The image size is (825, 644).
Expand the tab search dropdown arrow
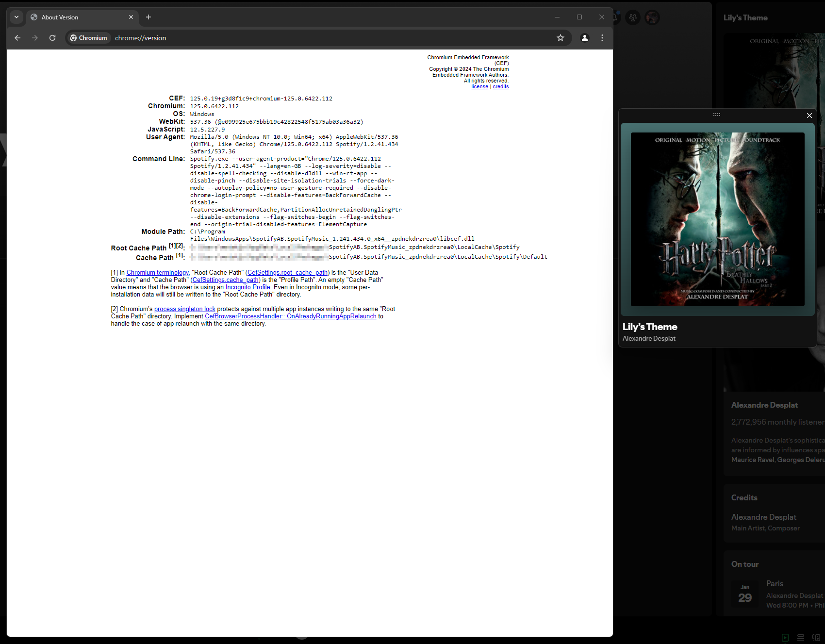(x=16, y=17)
